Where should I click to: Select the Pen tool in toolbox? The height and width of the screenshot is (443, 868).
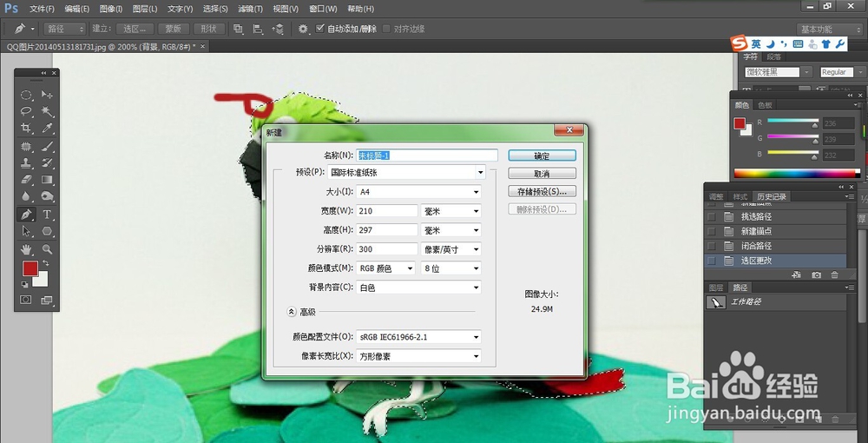point(26,215)
